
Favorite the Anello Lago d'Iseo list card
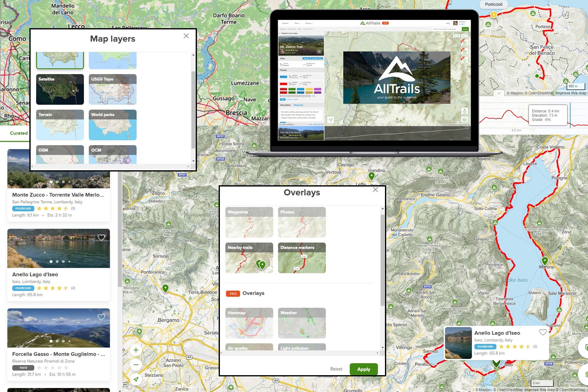pos(101,237)
